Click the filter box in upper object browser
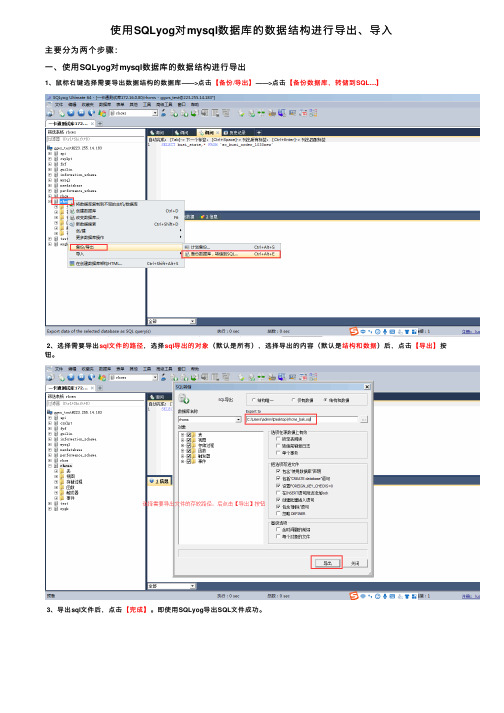Screen dimensions: 504x713 pyautogui.click(x=96, y=139)
